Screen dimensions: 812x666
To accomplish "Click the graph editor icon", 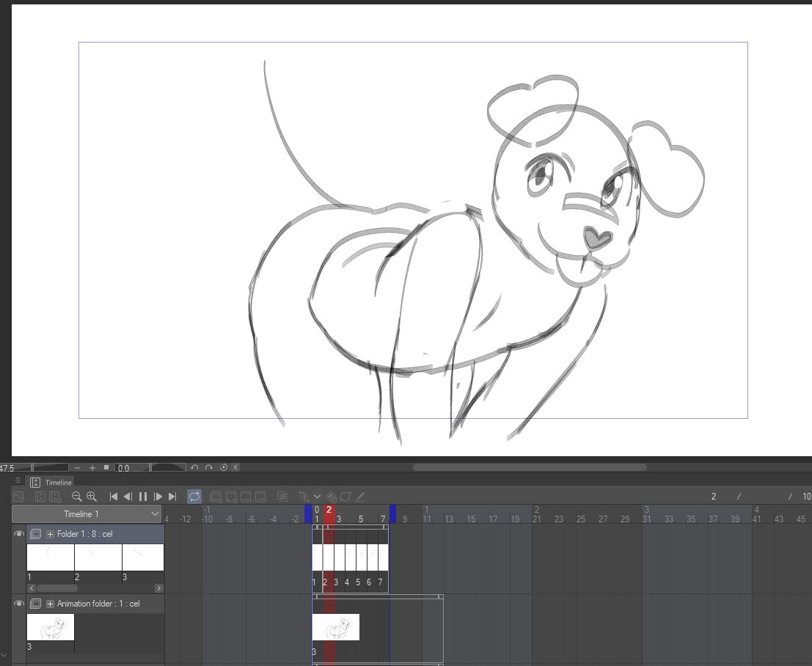I will [x=18, y=496].
